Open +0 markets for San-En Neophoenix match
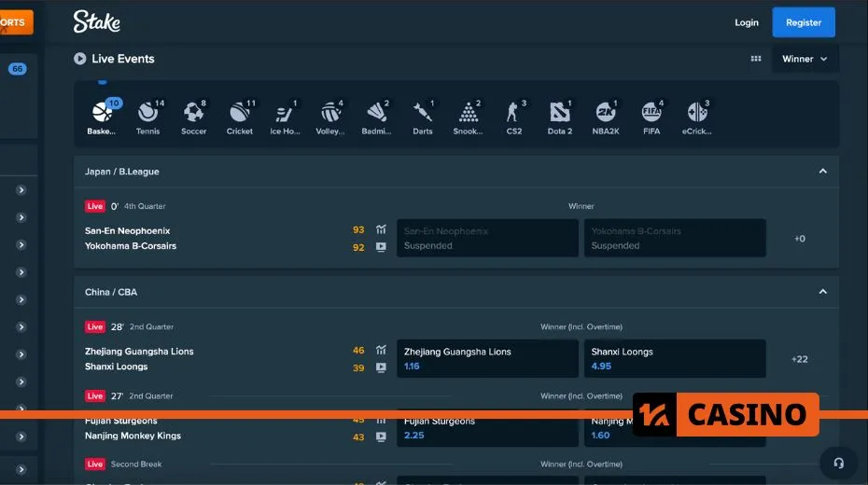868x485 pixels. pos(799,239)
